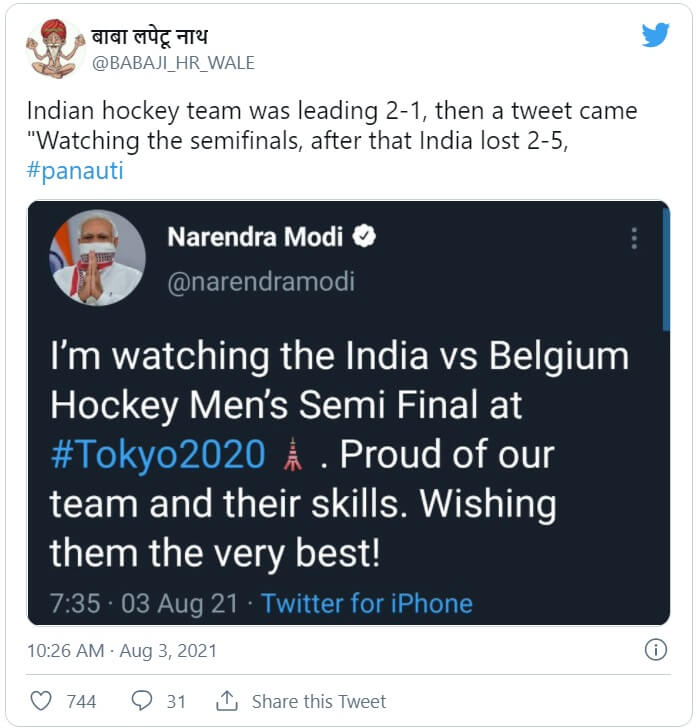Click Narendra Modi's verified badge

click(x=366, y=237)
